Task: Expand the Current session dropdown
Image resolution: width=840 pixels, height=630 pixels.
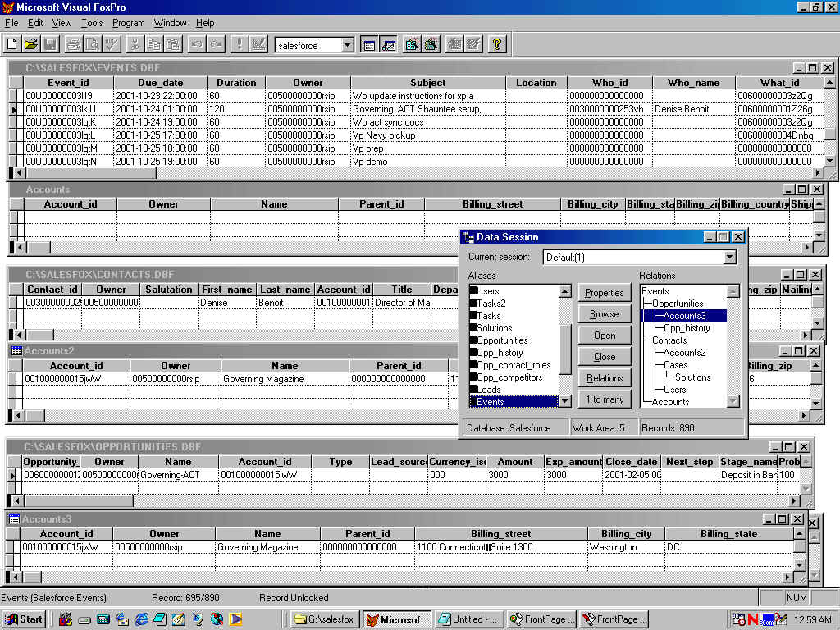Action: point(729,257)
